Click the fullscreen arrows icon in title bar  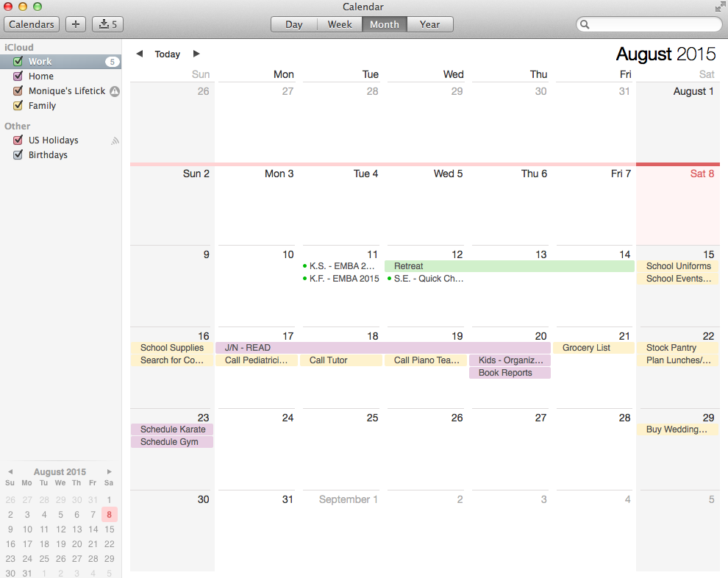(719, 7)
